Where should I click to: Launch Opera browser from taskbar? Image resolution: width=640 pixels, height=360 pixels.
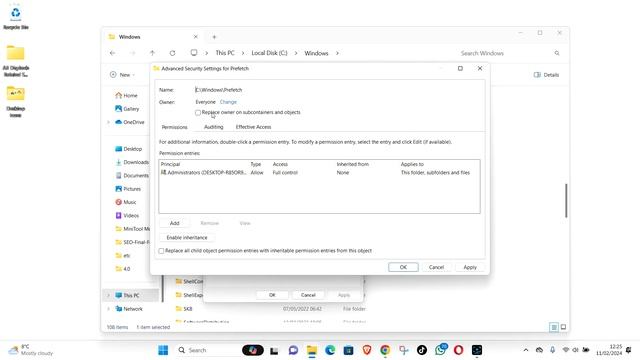tap(458, 350)
